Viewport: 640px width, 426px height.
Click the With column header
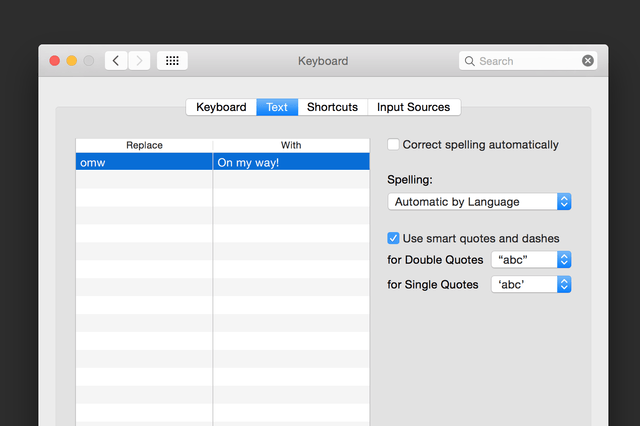pos(291,145)
